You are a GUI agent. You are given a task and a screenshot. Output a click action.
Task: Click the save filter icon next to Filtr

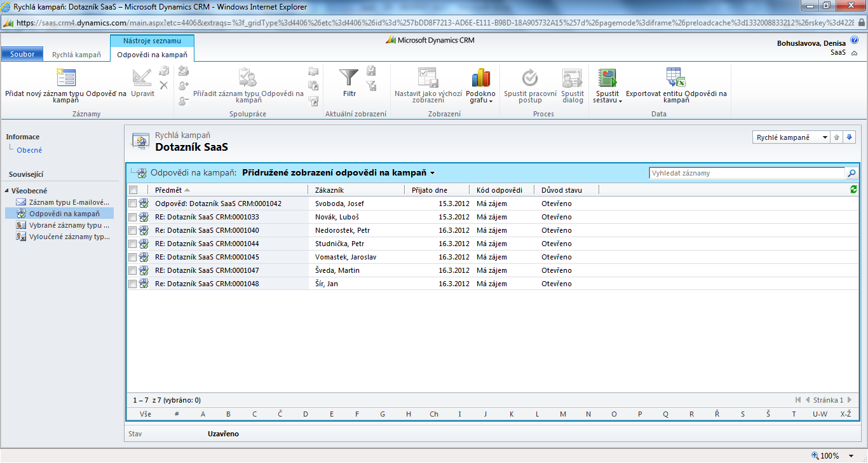[x=371, y=71]
